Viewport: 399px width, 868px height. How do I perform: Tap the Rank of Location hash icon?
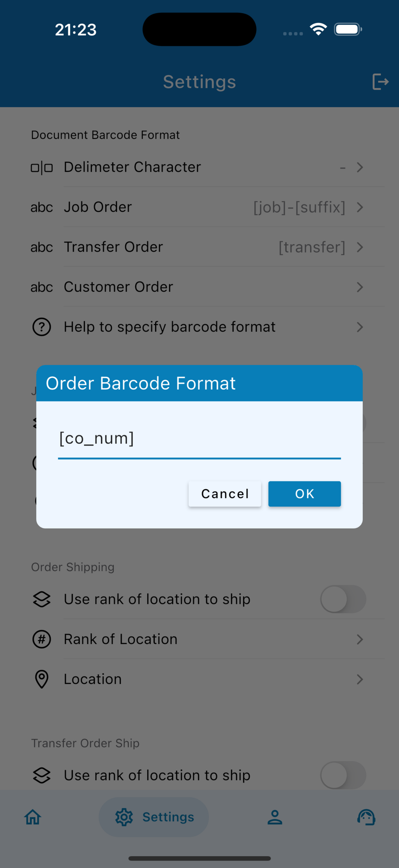[x=42, y=639]
